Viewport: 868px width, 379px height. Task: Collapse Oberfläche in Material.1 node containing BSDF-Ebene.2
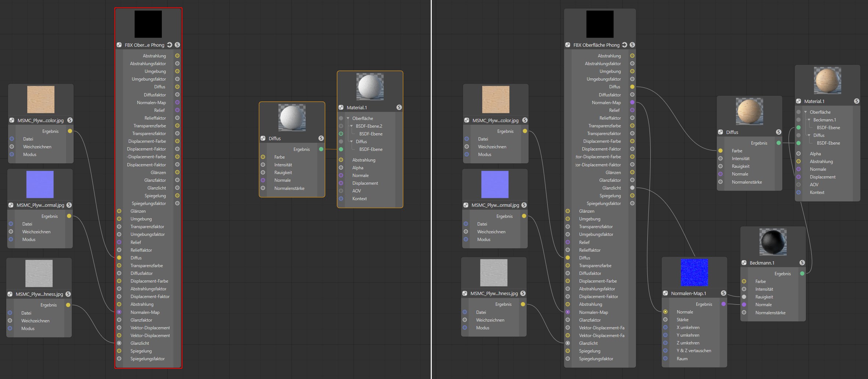click(x=348, y=118)
